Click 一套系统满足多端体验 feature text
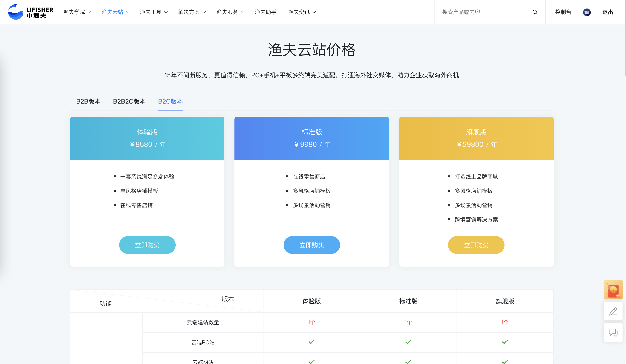 click(147, 176)
